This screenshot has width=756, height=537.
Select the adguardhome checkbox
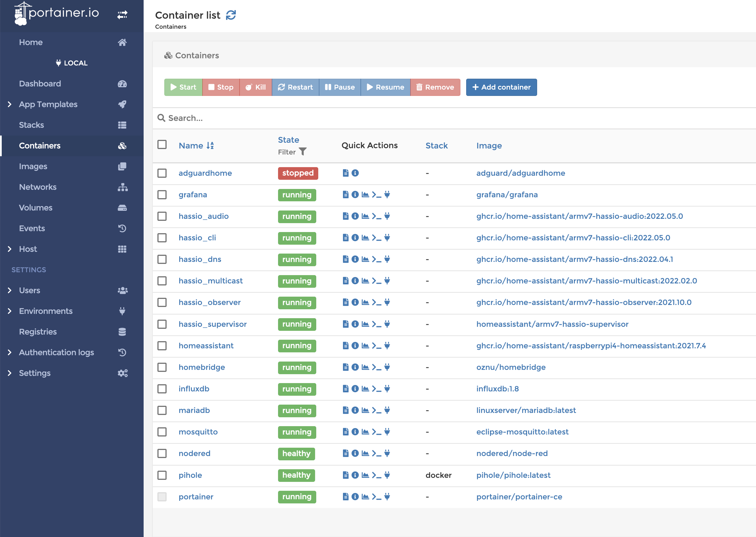162,173
